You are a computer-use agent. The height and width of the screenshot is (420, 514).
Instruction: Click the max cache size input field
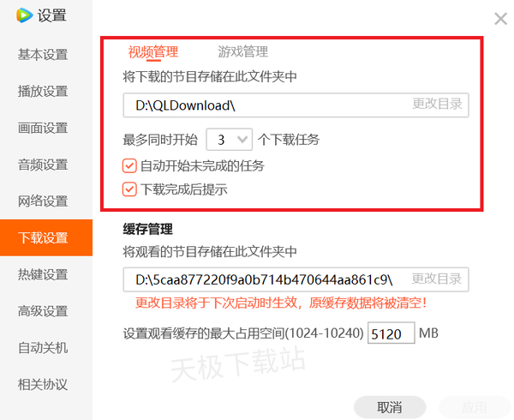391,333
